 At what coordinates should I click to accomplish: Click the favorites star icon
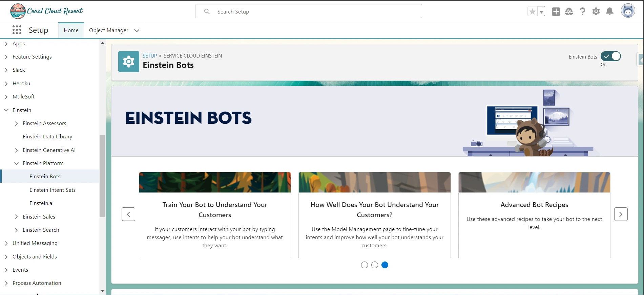click(532, 12)
